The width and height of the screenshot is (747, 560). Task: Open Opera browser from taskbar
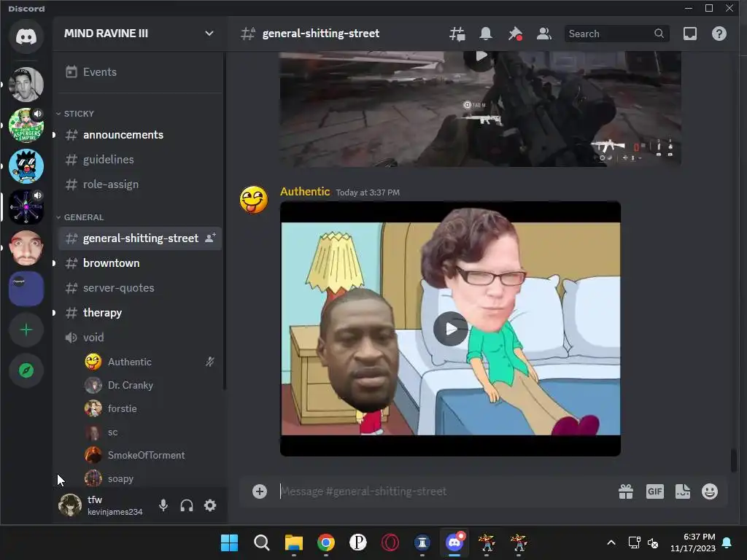(390, 542)
